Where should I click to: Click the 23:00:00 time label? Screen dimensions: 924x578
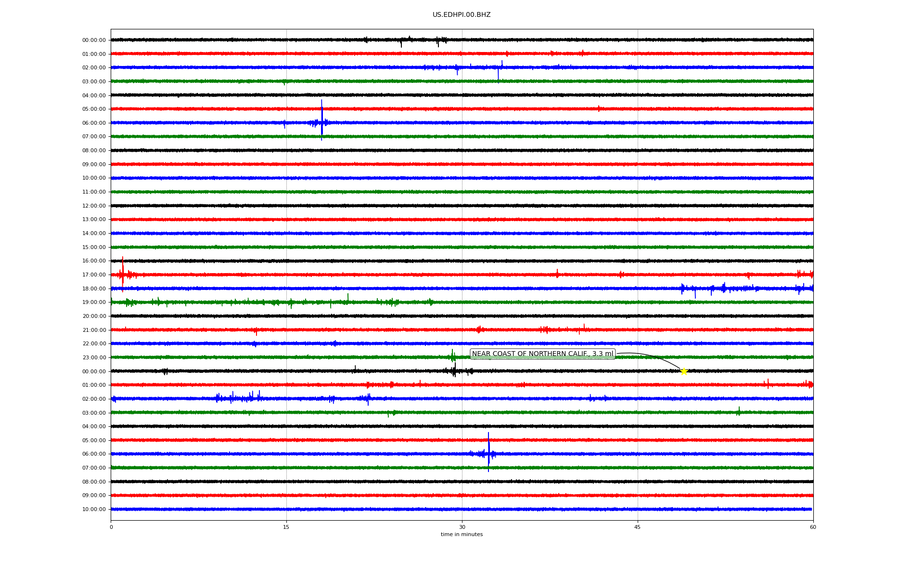click(x=94, y=357)
